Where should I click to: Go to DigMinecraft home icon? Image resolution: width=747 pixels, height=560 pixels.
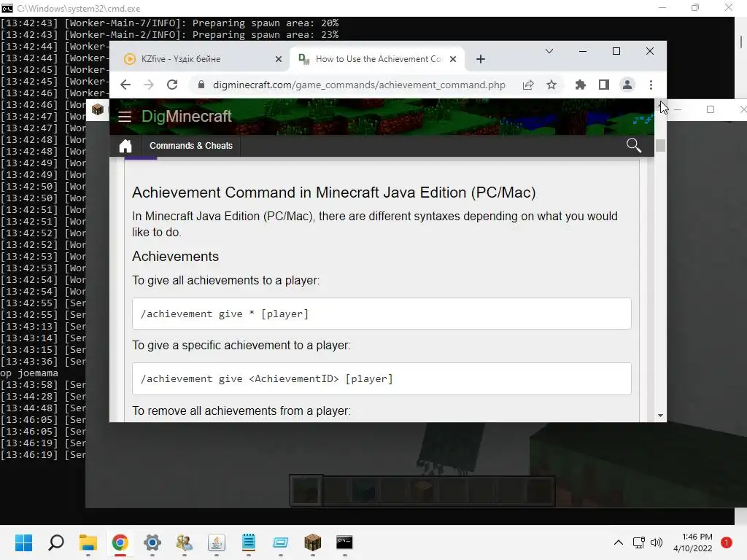coord(125,146)
